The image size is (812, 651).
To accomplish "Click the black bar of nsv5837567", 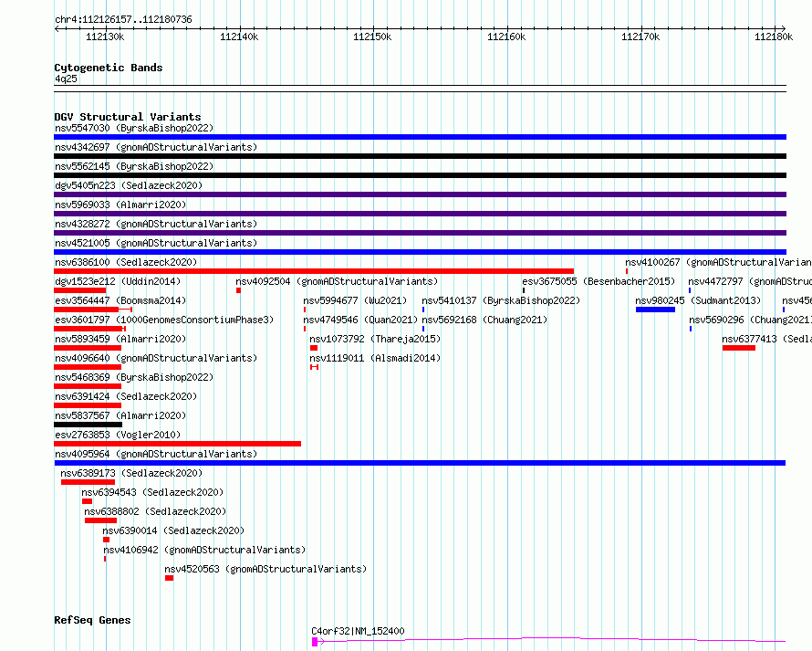I will 88,425.
